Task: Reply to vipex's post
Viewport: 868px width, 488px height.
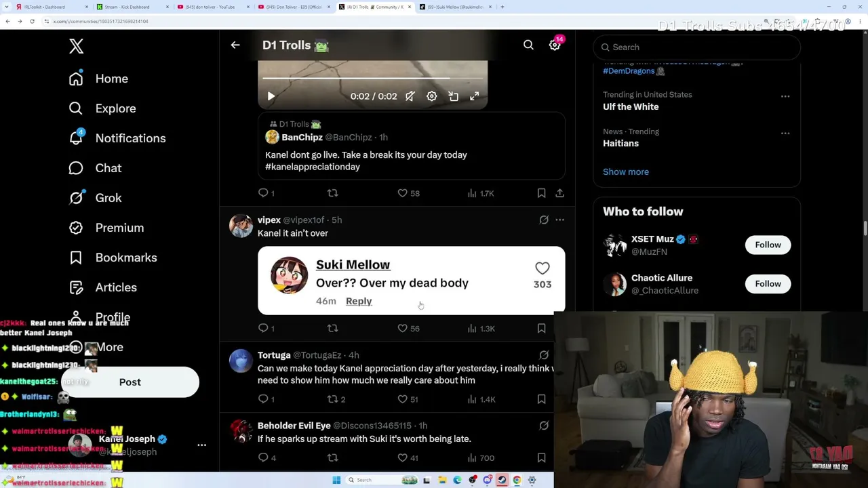Action: pyautogui.click(x=266, y=328)
